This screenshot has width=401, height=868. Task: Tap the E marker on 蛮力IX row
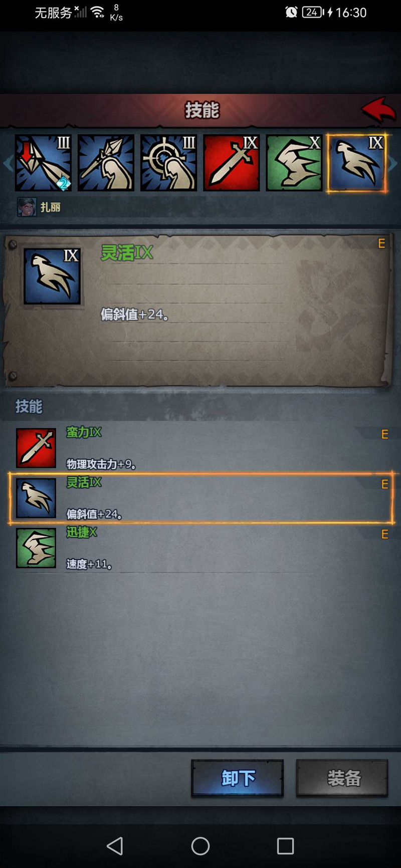pos(384,434)
